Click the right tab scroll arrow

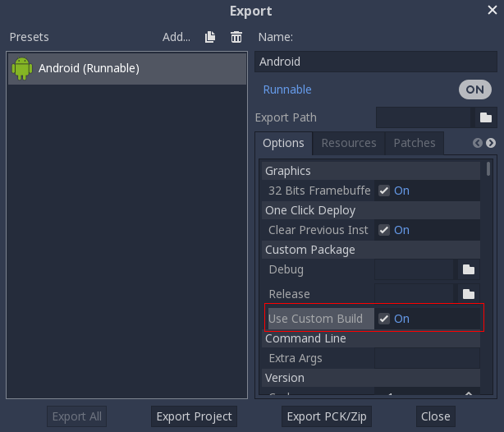[x=491, y=143]
